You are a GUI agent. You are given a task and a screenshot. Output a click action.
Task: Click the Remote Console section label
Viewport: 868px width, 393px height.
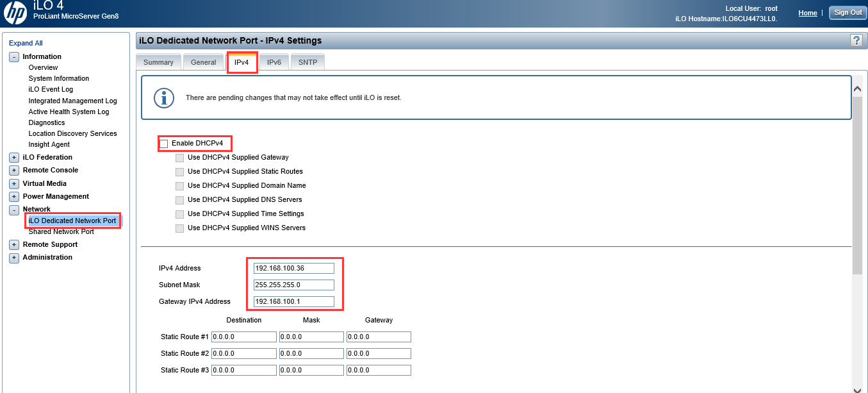[51, 171]
